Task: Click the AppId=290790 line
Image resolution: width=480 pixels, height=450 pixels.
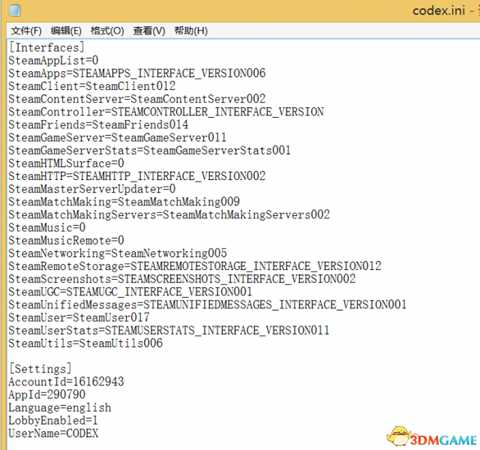Action: click(x=47, y=395)
